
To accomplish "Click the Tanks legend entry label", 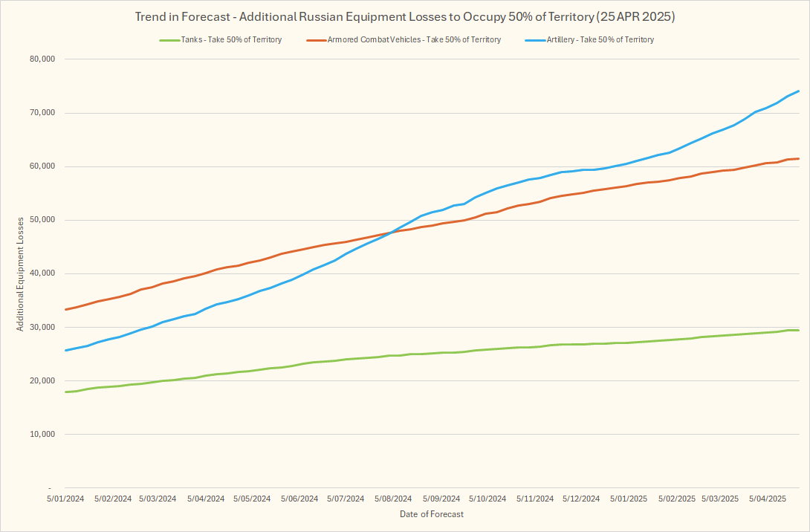I will 231,40.
